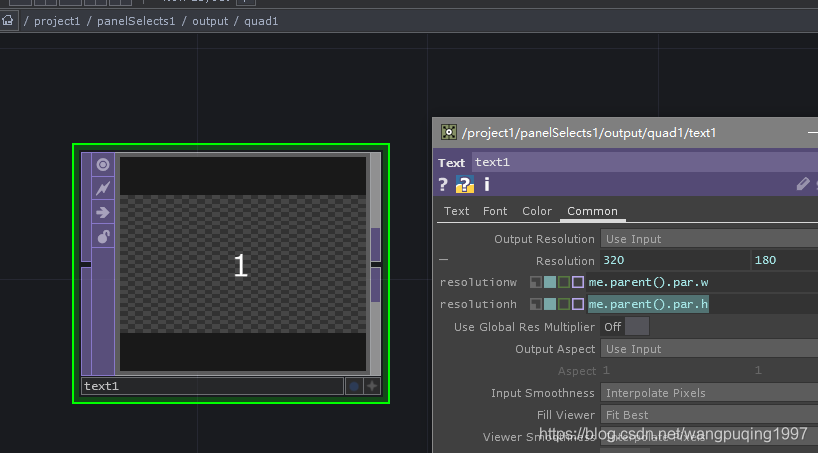Image resolution: width=818 pixels, height=453 pixels.
Task: Click the resolutionh parameter name
Action: pyautogui.click(x=478, y=304)
